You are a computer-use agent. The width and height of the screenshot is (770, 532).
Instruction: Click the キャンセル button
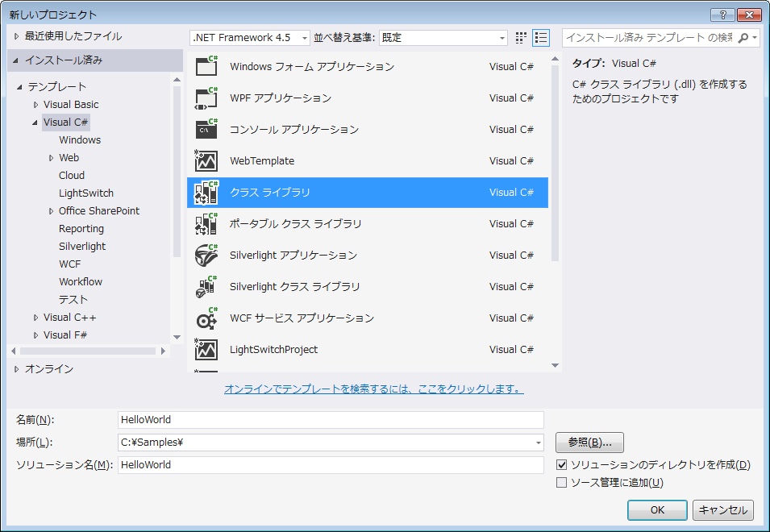tap(723, 510)
